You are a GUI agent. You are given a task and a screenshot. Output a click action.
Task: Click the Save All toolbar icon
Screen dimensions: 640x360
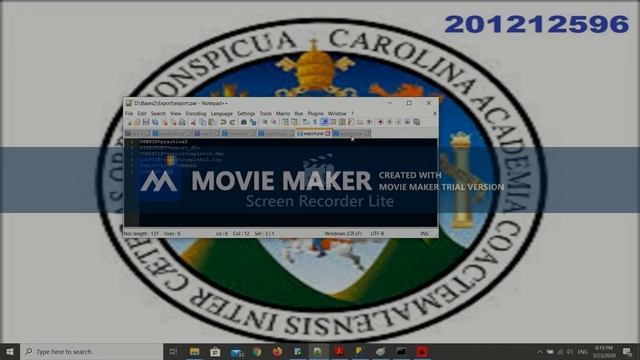[x=155, y=122]
